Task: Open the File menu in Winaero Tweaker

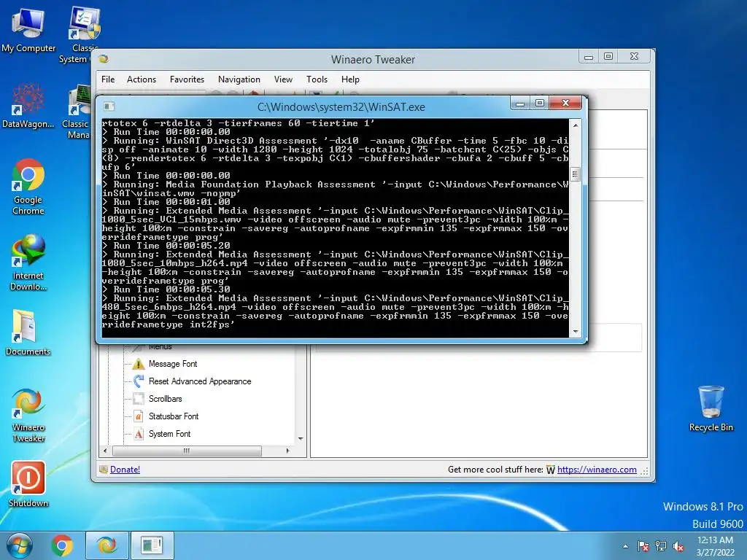Action: pyautogui.click(x=108, y=79)
